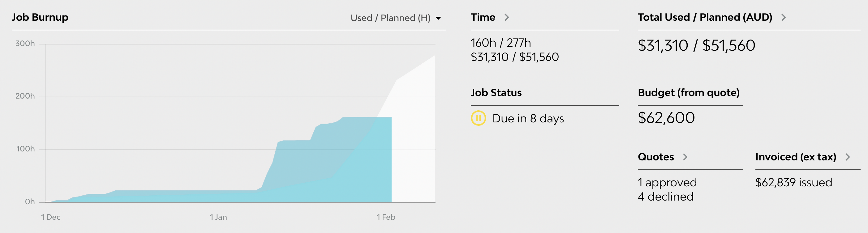Click the '1 Feb' axis label
Screen dimensions: 868x233
386,217
